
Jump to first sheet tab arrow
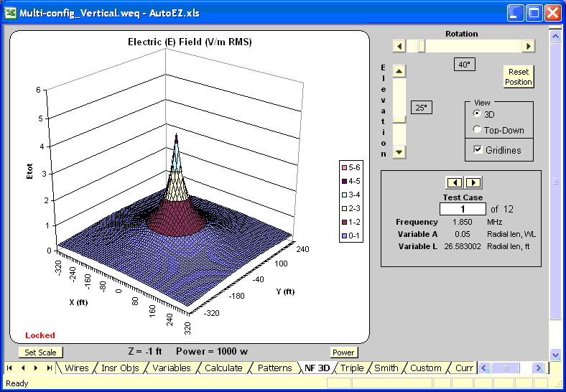point(10,368)
